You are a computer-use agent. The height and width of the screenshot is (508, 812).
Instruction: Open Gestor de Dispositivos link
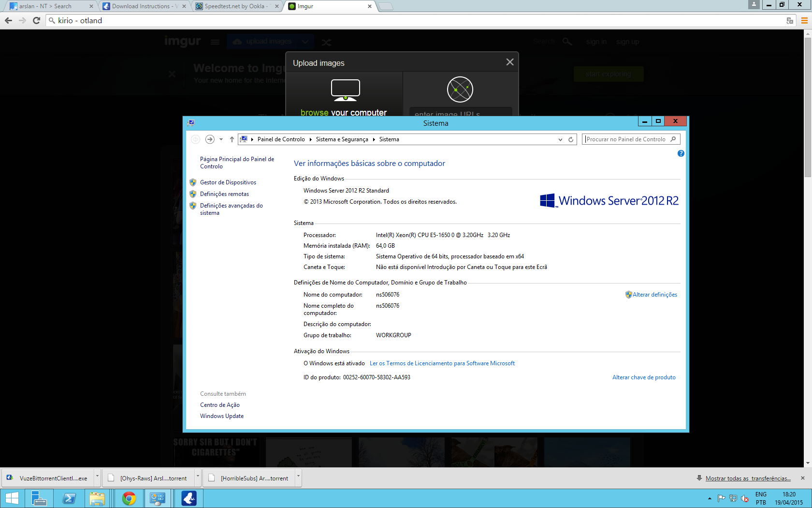(228, 182)
